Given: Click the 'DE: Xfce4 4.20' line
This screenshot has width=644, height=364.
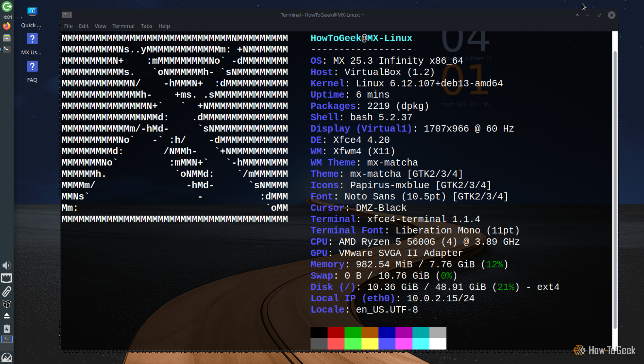Looking at the screenshot, I should point(350,140).
